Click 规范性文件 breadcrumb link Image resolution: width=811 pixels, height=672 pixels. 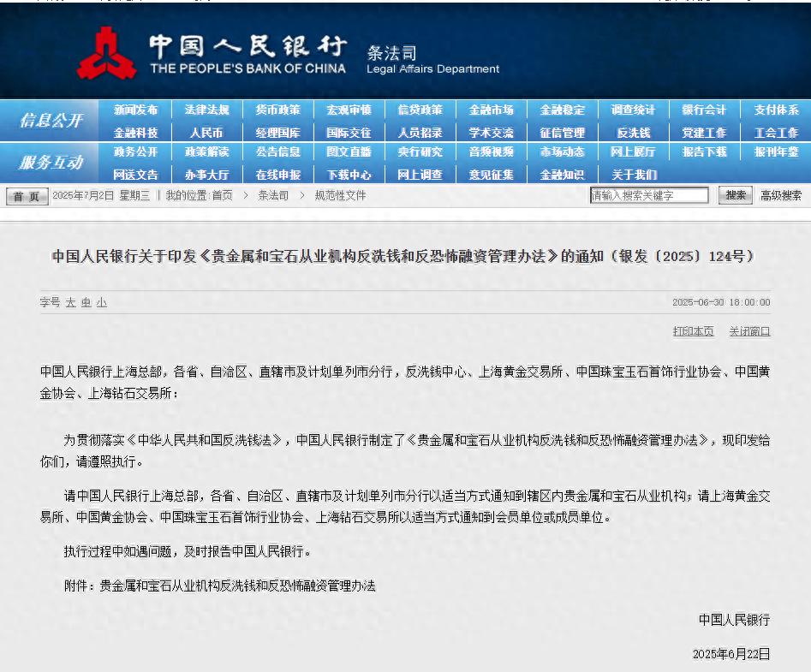coord(340,195)
